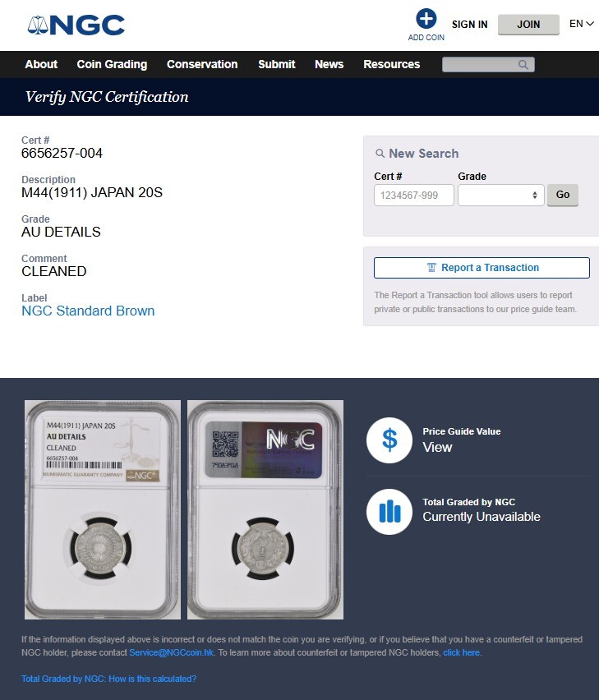The image size is (599, 700).
Task: Click the Service@NGCcoin.hk email link
Action: [x=172, y=652]
